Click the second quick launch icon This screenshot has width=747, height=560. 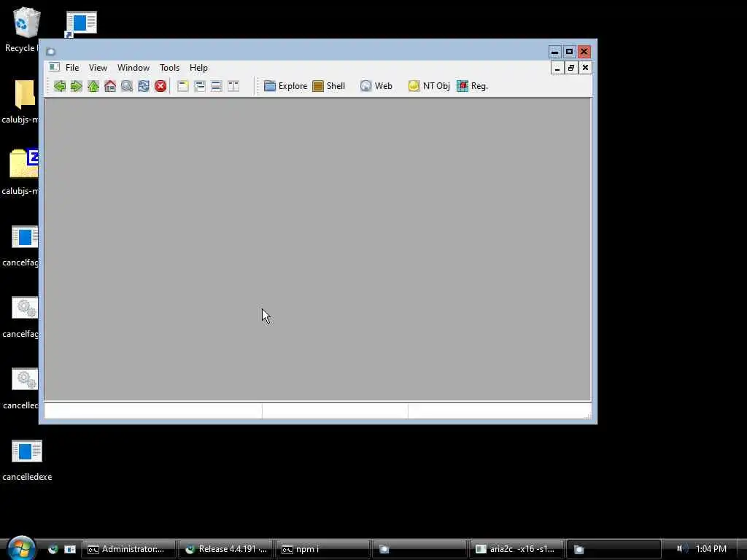point(70,550)
